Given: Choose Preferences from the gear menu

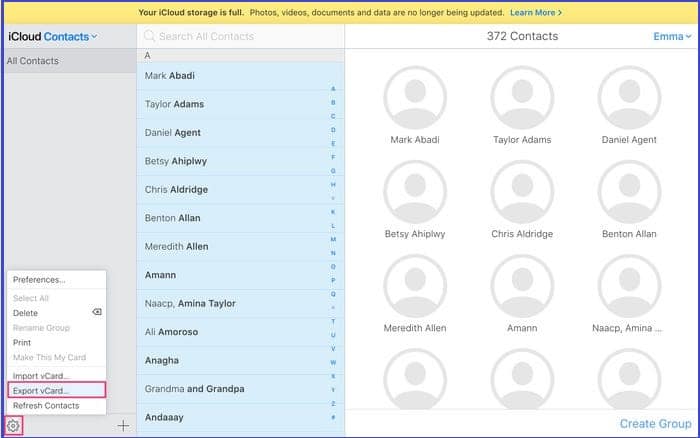Looking at the screenshot, I should click(57, 280).
